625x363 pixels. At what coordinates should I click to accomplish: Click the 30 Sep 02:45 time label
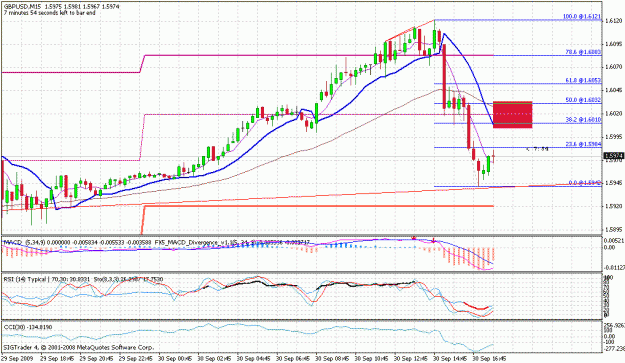(215, 358)
